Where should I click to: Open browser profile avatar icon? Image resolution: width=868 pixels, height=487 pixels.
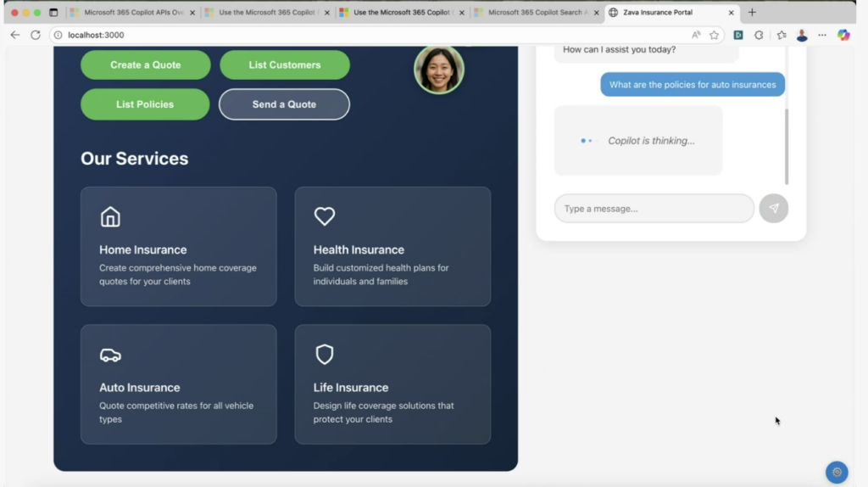(802, 35)
